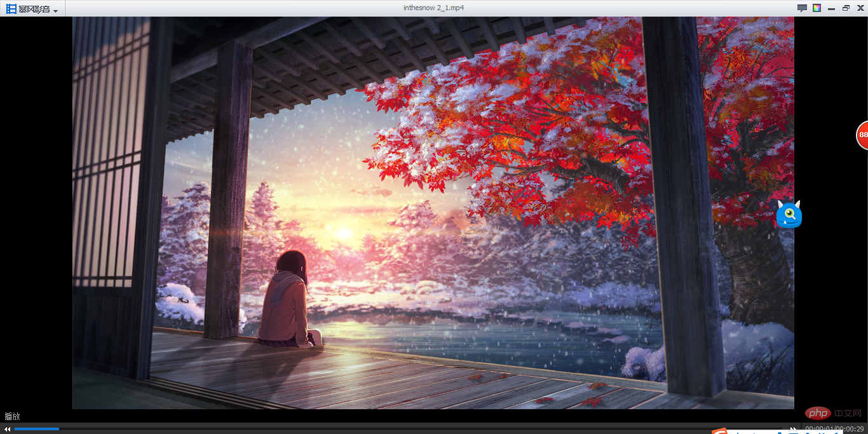Close the Baofeng player window
This screenshot has width=868, height=434.
click(x=860, y=8)
